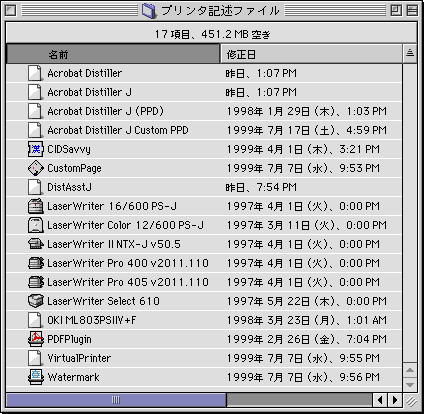Image resolution: width=424 pixels, height=414 pixels.
Task: Click the LaserWriter Color 12/600 PS-J icon
Action: (x=36, y=225)
